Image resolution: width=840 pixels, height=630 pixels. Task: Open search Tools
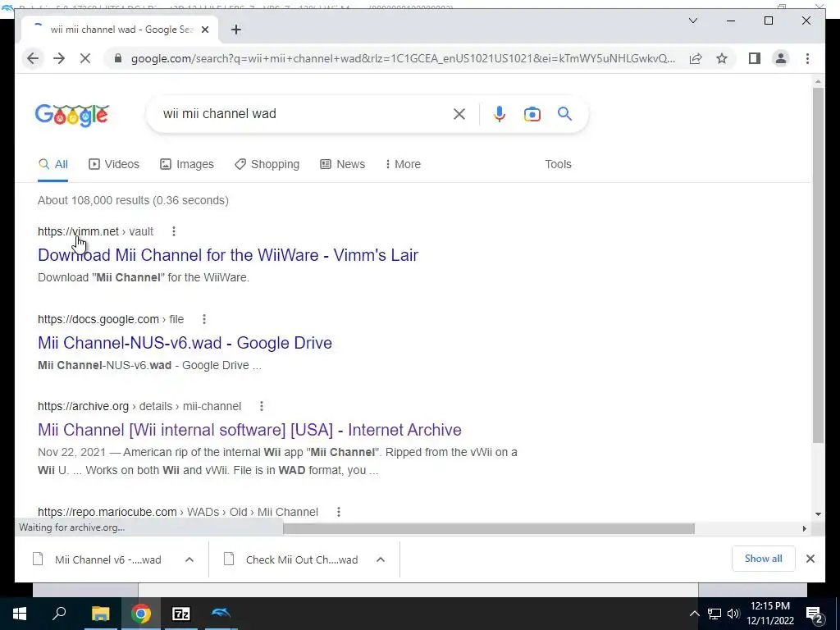point(558,164)
